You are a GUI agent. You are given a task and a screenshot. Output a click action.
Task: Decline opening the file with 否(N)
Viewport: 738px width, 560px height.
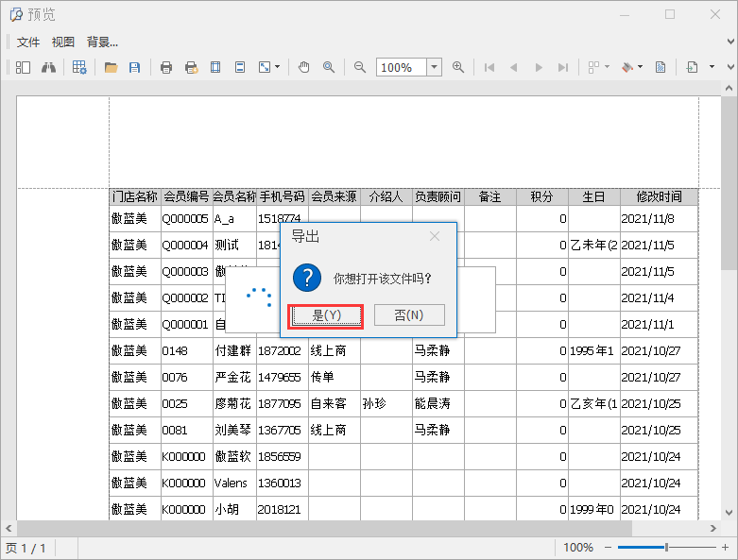[409, 315]
